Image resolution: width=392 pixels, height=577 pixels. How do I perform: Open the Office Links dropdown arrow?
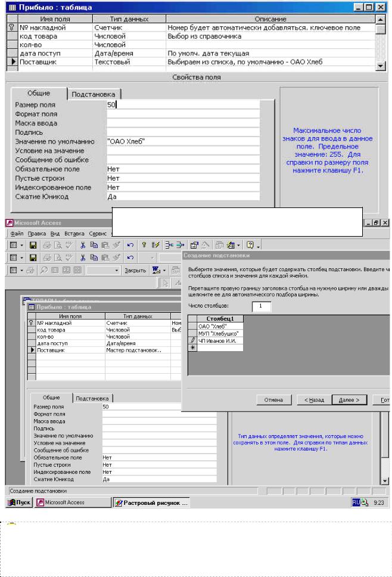tap(164, 270)
